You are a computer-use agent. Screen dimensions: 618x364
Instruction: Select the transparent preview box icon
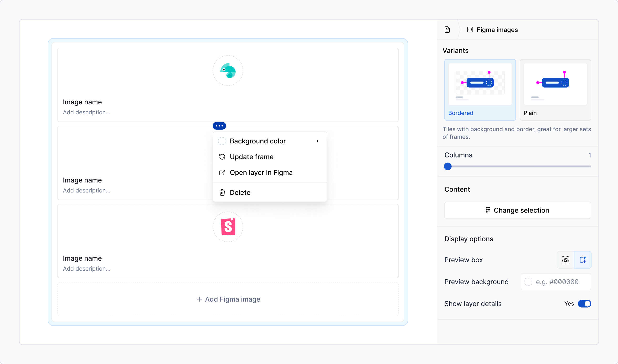point(566,260)
